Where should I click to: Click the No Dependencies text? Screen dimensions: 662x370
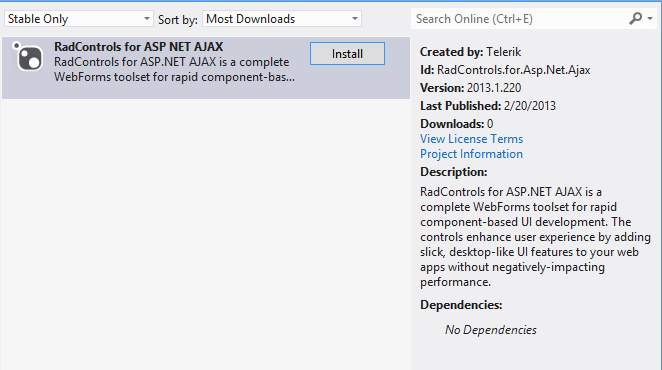491,330
